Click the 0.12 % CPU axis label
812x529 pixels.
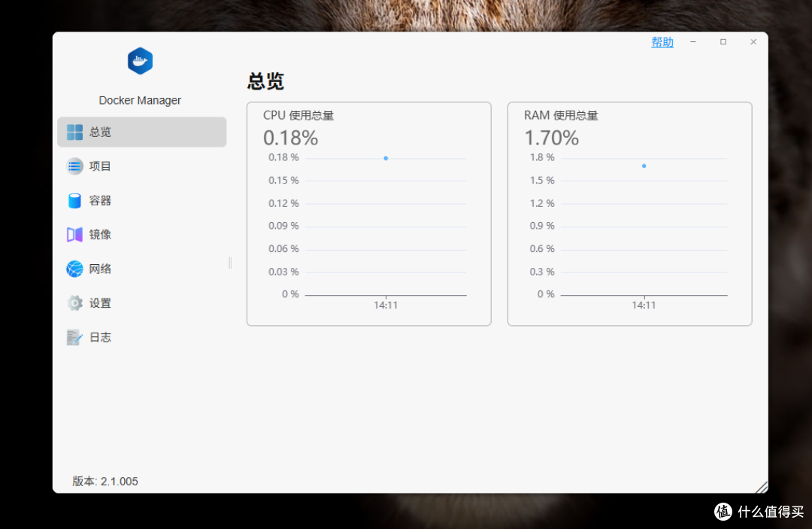pyautogui.click(x=283, y=203)
